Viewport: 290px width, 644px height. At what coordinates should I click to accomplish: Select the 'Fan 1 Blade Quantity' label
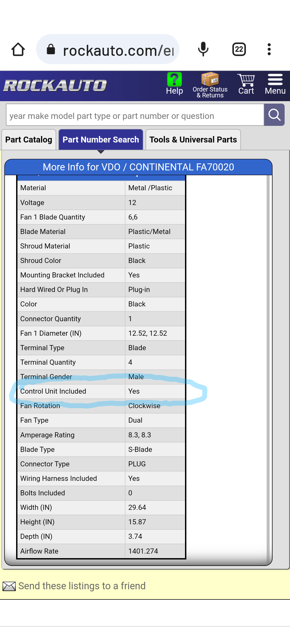(x=53, y=217)
